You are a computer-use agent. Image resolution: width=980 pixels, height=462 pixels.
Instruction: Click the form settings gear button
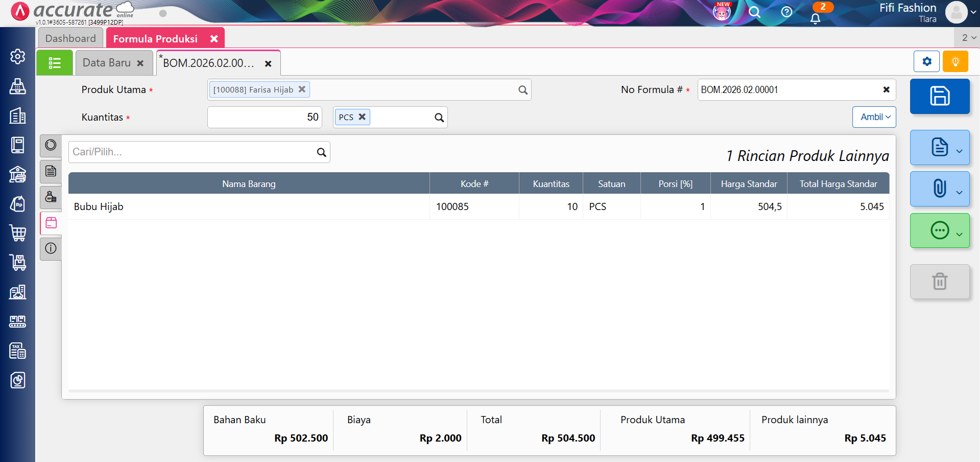tap(926, 62)
